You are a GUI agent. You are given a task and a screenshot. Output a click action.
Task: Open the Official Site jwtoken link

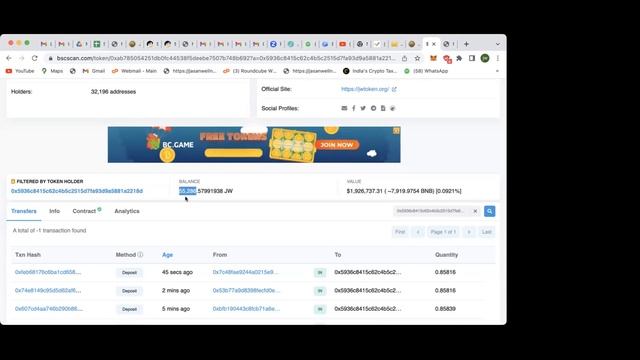[x=368, y=89]
